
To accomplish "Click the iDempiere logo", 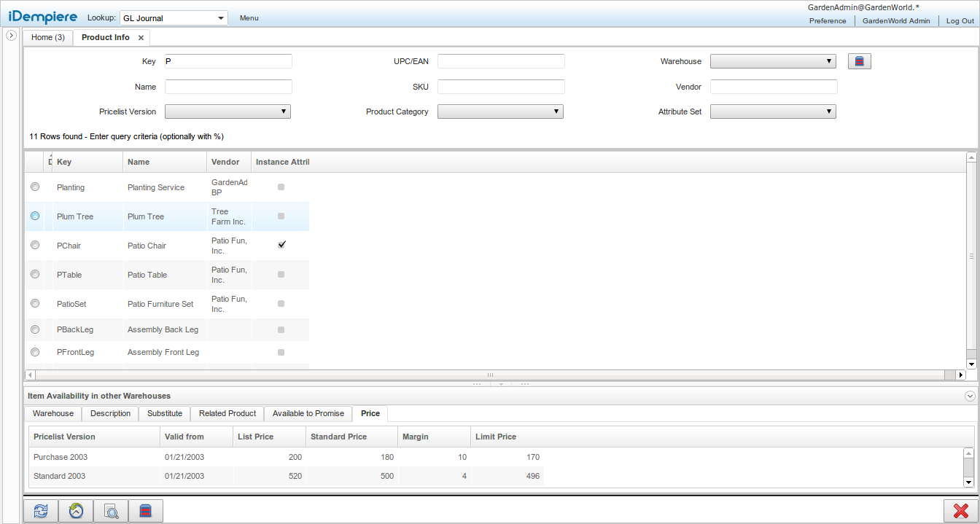I will [42, 16].
